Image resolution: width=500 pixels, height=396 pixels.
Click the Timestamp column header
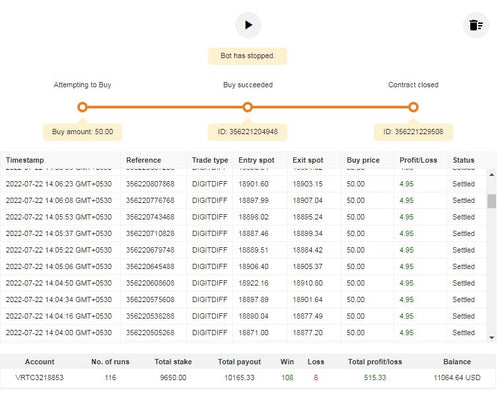coord(25,160)
